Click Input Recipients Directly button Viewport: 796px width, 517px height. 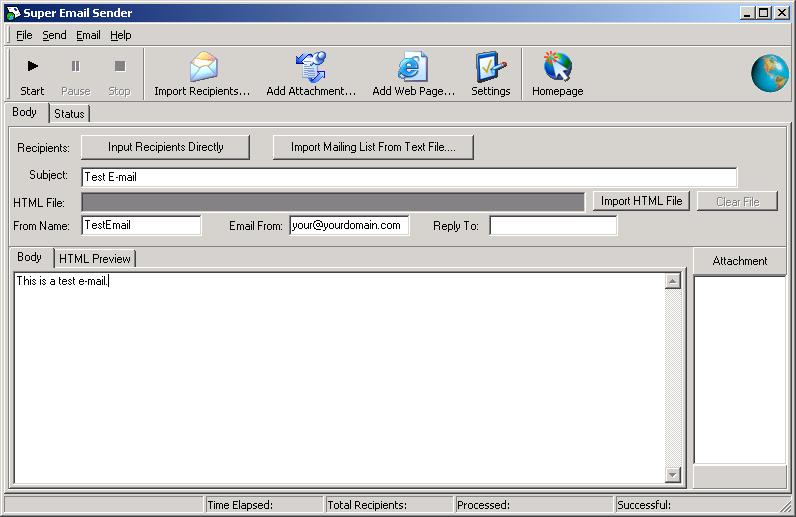(166, 147)
